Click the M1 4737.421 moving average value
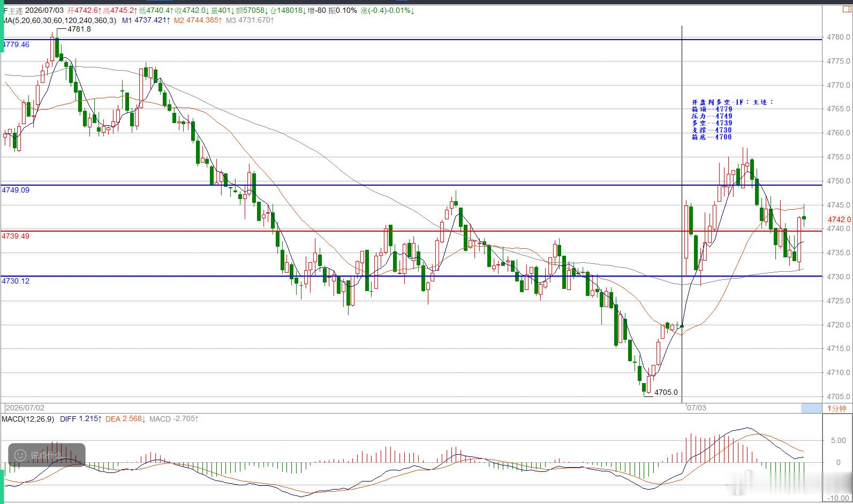Screen dimensions: 853x504 (x=146, y=20)
